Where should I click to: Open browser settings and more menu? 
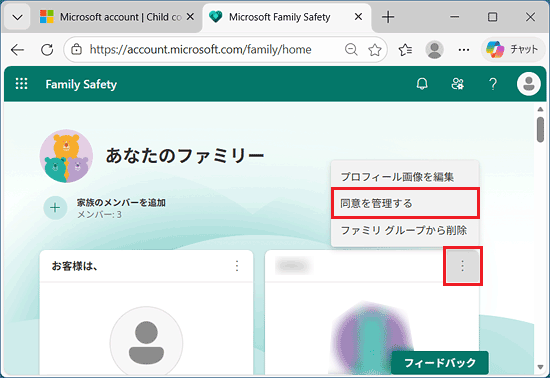[x=464, y=50]
